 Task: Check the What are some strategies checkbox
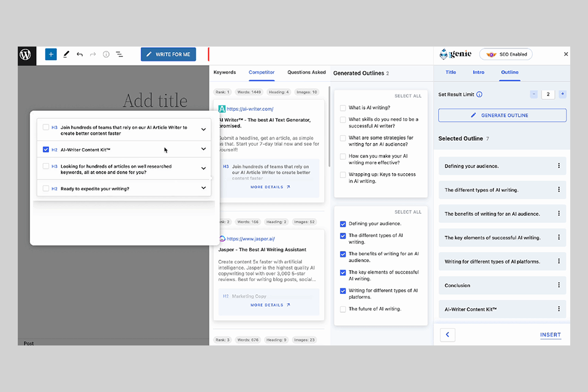pyautogui.click(x=343, y=138)
